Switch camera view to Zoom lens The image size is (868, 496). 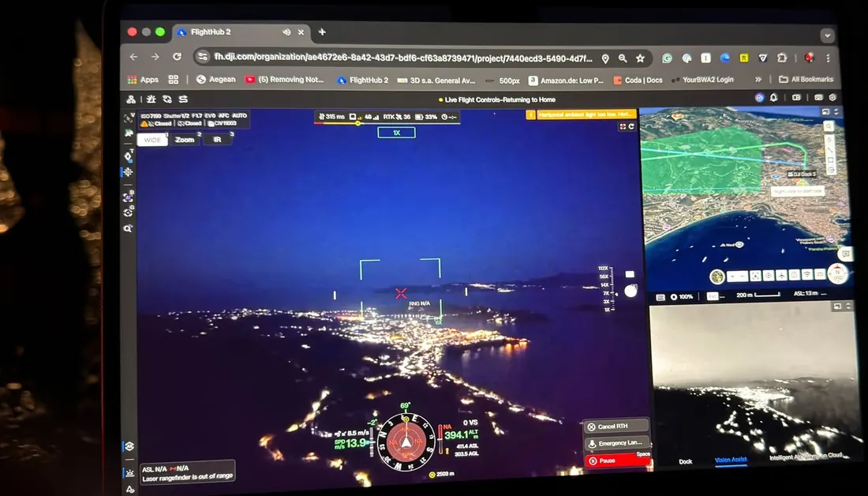coord(185,140)
